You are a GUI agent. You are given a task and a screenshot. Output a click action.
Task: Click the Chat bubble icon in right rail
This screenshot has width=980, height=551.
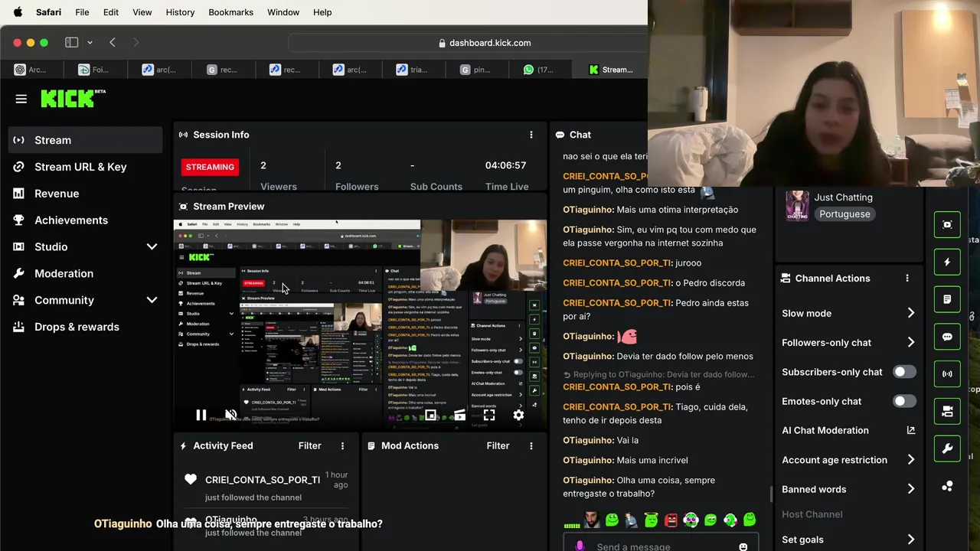coord(947,337)
